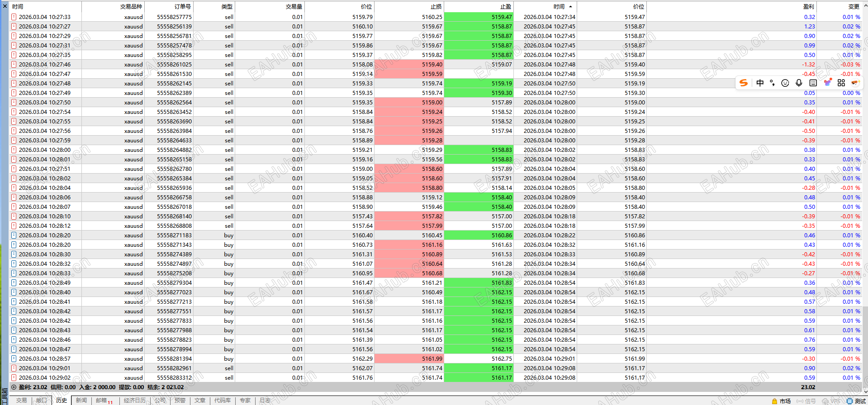
Task: Open the 市场 button
Action: [x=782, y=401]
